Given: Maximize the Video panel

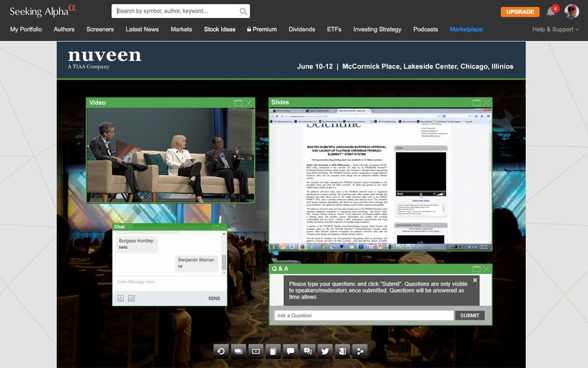Looking at the screenshot, I should click(238, 103).
